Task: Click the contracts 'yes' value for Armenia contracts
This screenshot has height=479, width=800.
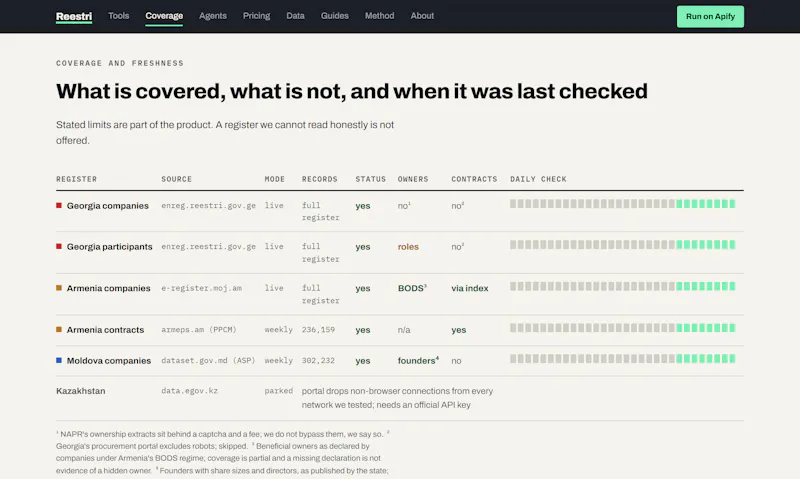Action: [x=459, y=330]
